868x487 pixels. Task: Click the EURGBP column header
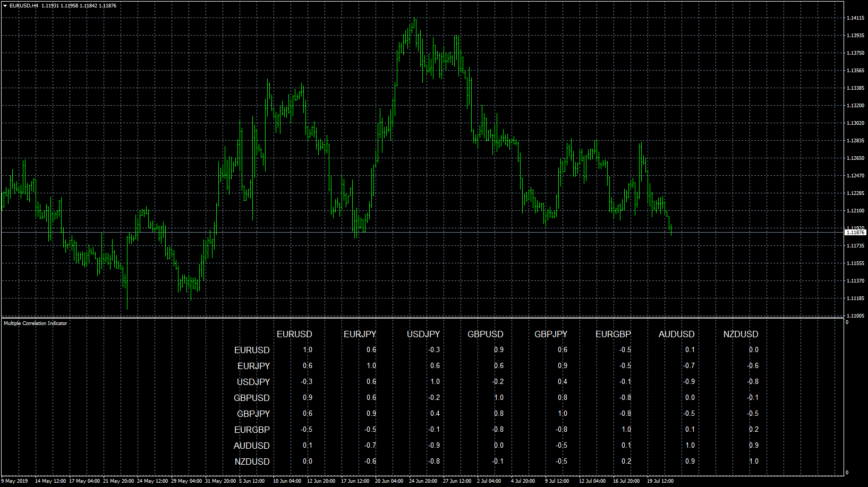[x=613, y=334]
